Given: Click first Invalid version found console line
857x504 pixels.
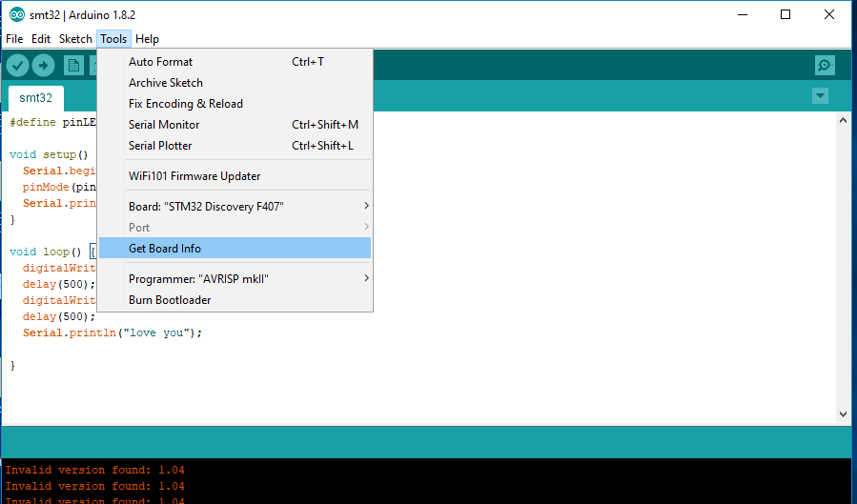Looking at the screenshot, I should pos(95,470).
